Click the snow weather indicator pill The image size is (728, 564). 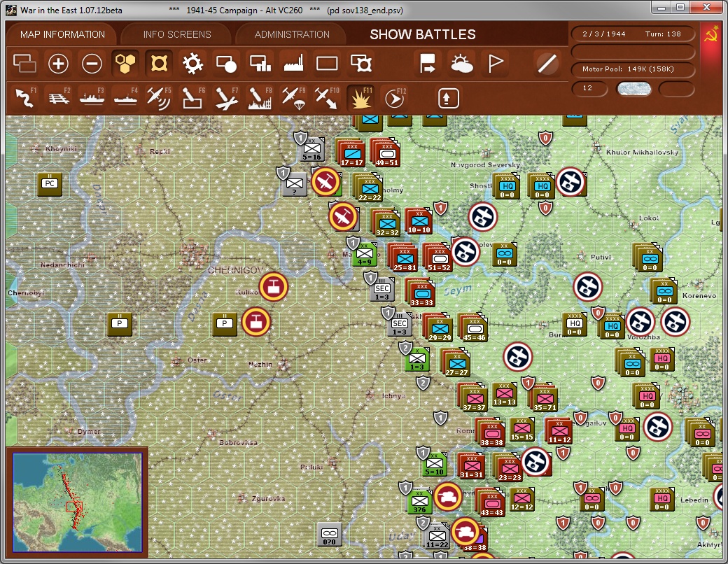point(633,89)
